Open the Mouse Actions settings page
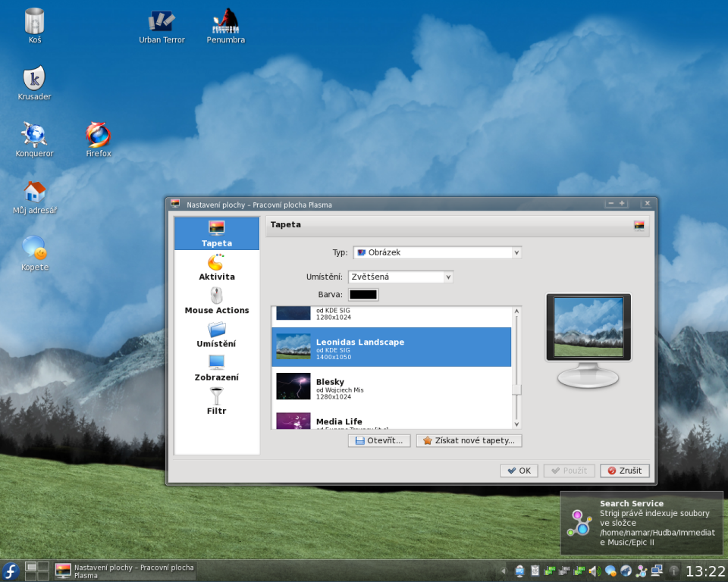 (217, 301)
